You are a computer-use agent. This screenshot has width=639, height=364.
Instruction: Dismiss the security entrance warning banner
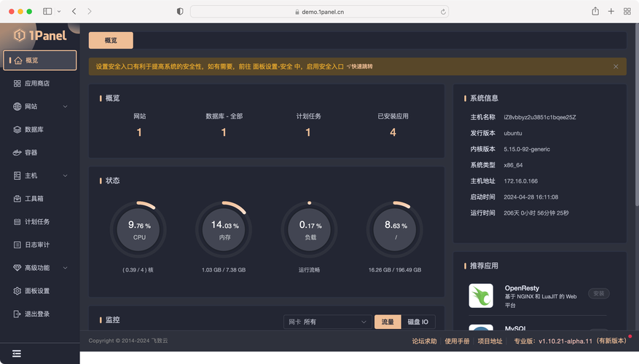616,66
